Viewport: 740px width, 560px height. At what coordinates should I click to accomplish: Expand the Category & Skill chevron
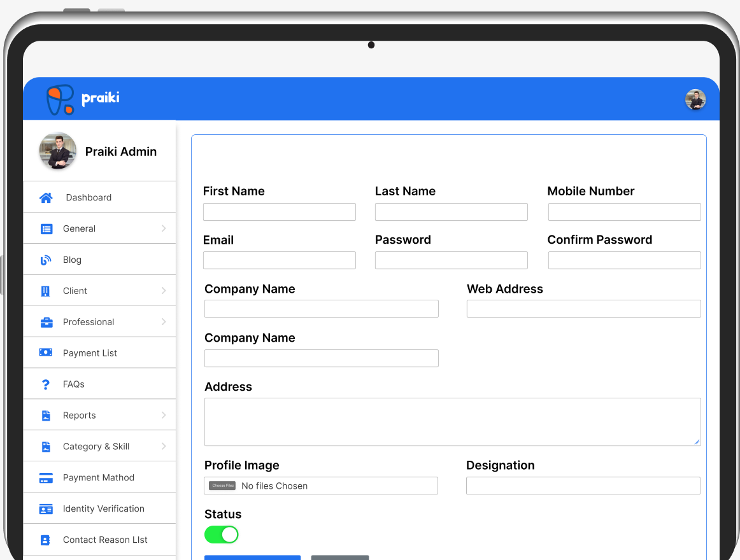[x=164, y=446]
